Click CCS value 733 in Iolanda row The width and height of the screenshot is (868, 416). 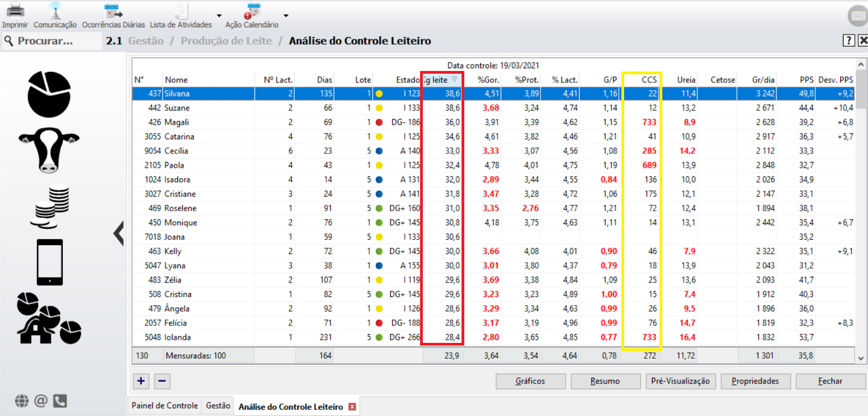pyautogui.click(x=649, y=337)
